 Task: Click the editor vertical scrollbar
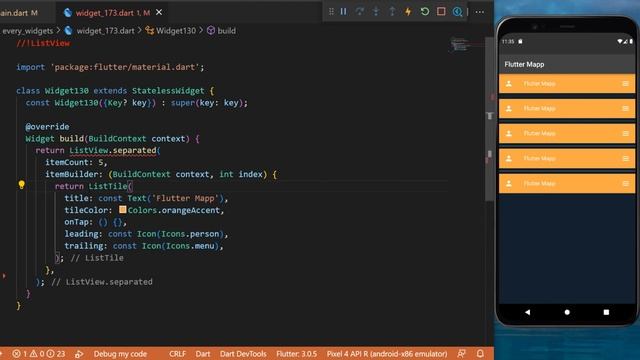pyautogui.click(x=490, y=118)
